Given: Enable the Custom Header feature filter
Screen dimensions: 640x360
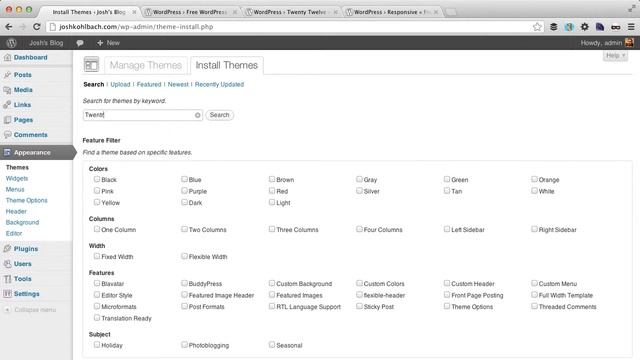Looking at the screenshot, I should (447, 283).
